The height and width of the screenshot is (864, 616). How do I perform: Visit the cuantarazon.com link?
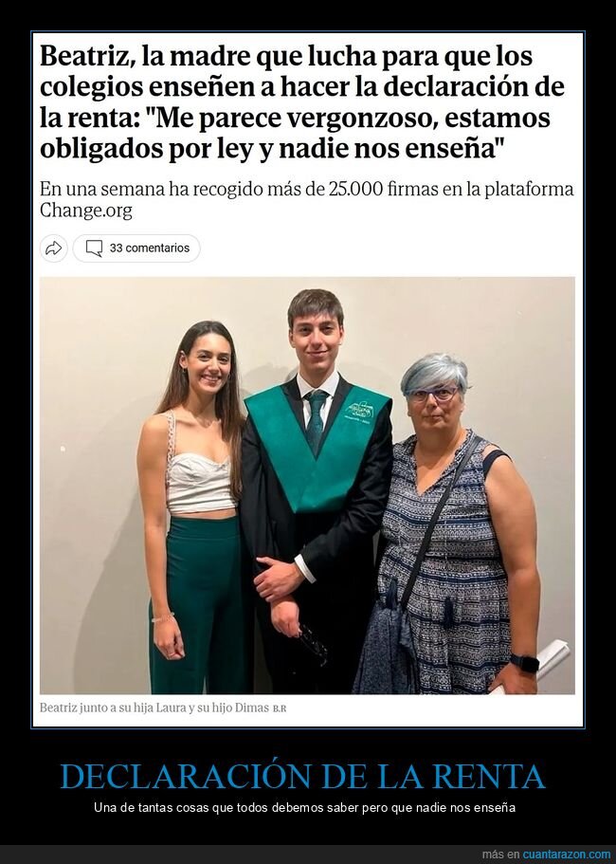[567, 855]
